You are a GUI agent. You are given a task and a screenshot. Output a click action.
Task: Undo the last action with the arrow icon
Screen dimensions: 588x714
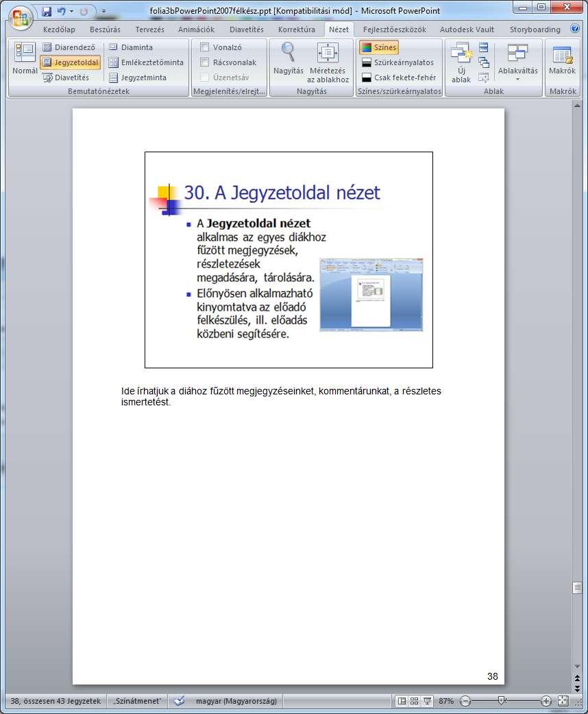[x=61, y=12]
